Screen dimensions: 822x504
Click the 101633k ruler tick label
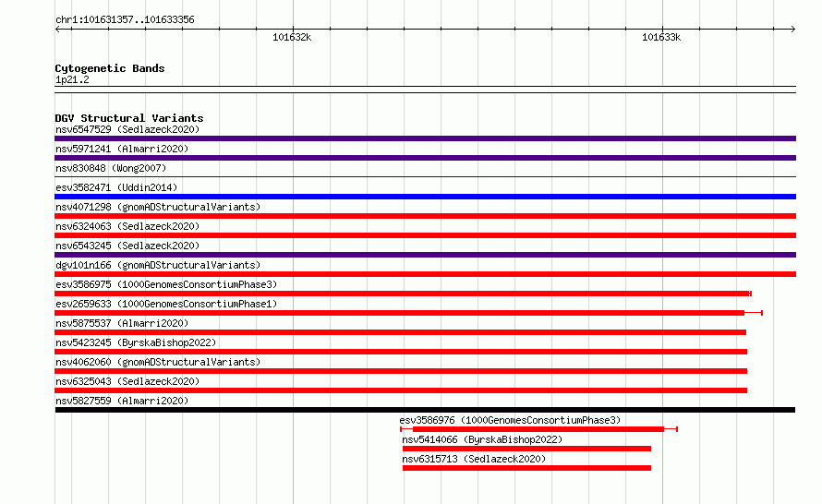661,37
